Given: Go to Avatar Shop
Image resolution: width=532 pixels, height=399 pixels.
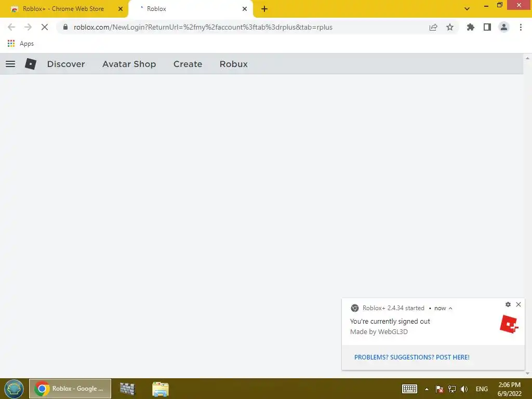Looking at the screenshot, I should coord(129,64).
